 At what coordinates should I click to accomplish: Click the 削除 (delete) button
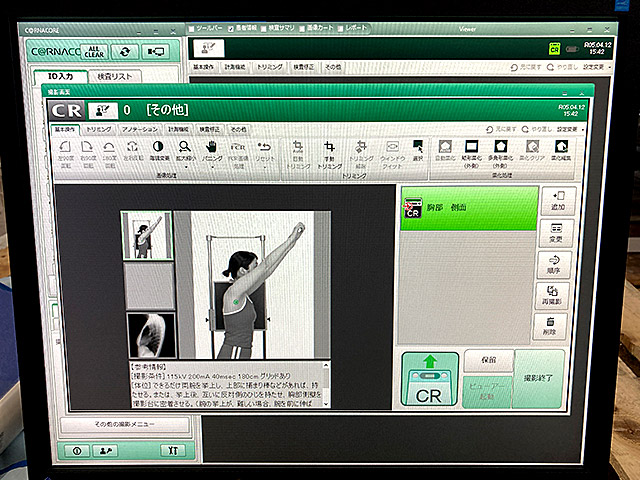tap(550, 326)
